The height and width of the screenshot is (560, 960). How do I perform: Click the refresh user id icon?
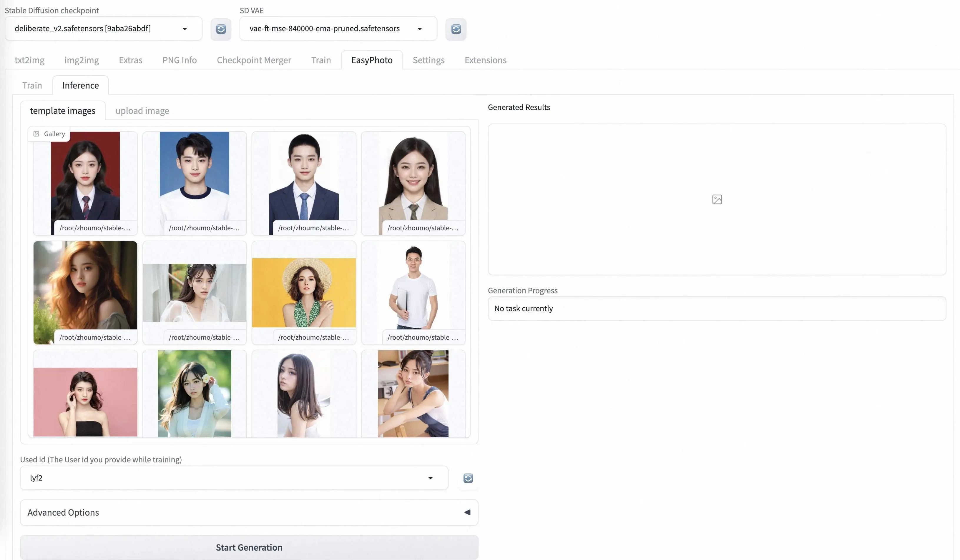[x=468, y=477]
